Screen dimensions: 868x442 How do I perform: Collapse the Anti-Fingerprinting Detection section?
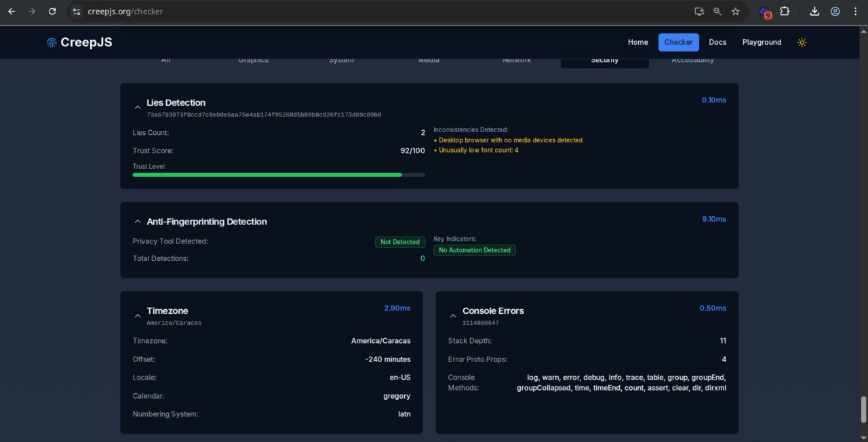tap(138, 222)
